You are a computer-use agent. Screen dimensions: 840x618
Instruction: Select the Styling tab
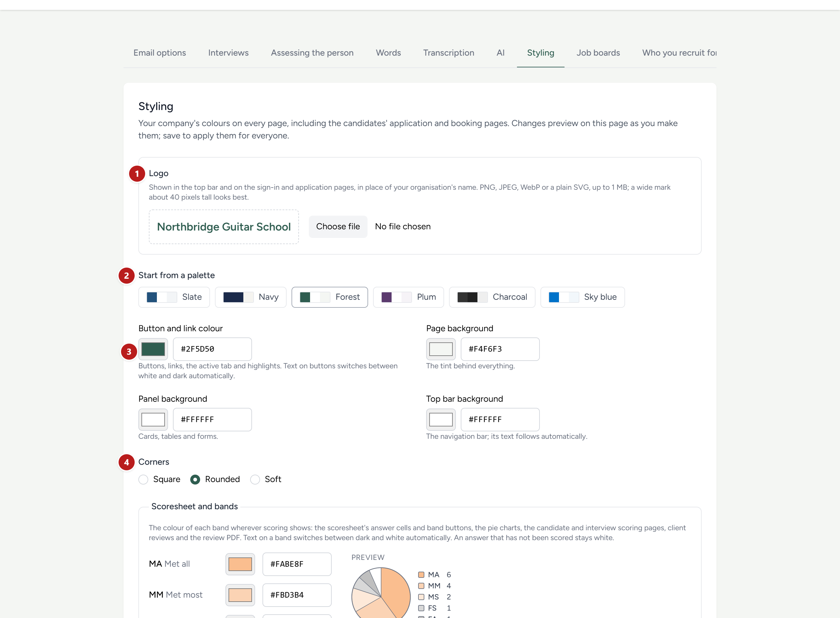(x=540, y=53)
